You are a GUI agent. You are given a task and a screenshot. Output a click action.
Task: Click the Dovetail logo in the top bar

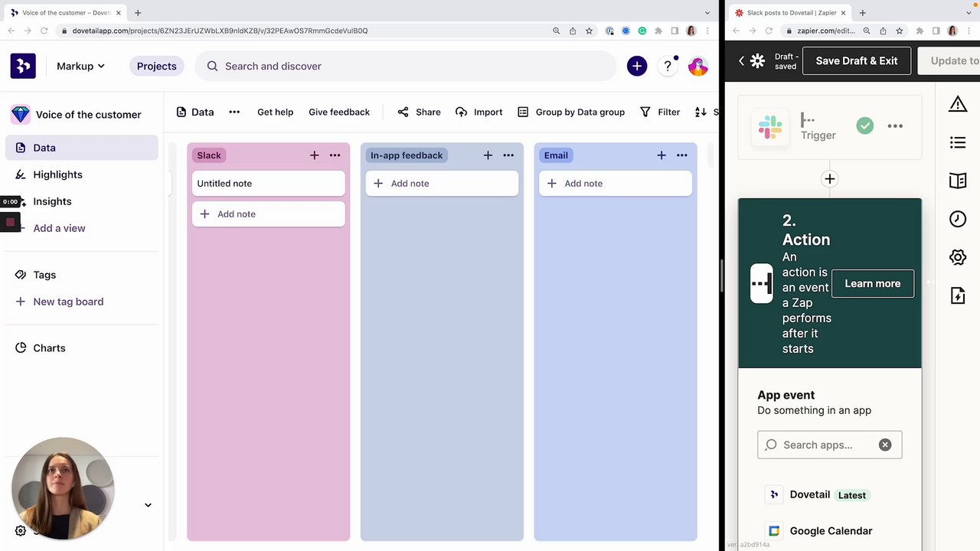tap(23, 66)
